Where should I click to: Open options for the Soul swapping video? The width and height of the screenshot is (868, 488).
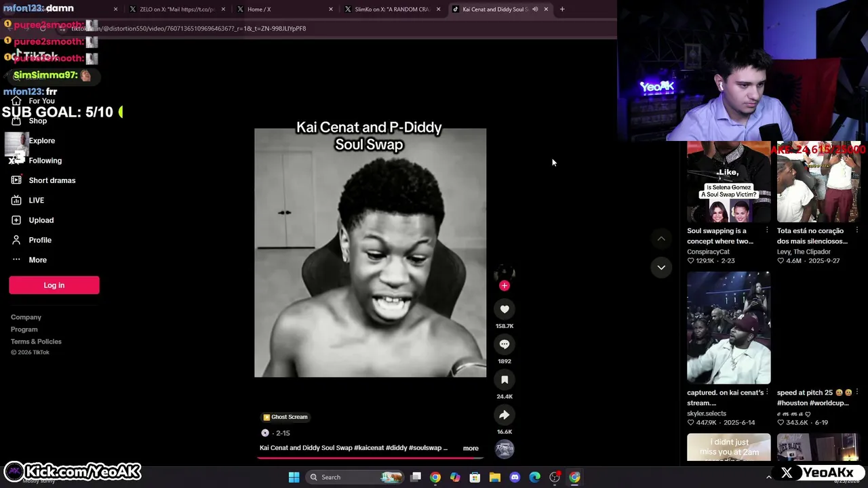[x=767, y=230]
